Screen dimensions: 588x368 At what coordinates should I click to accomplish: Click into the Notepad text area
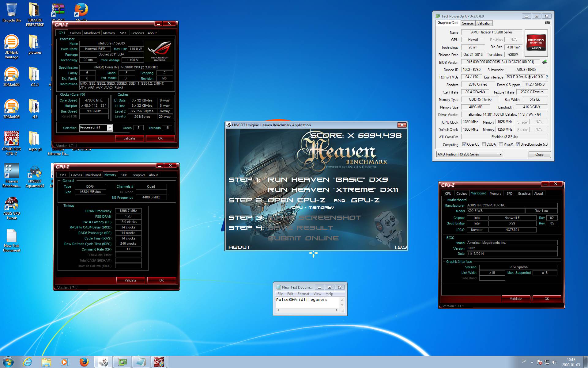307,302
